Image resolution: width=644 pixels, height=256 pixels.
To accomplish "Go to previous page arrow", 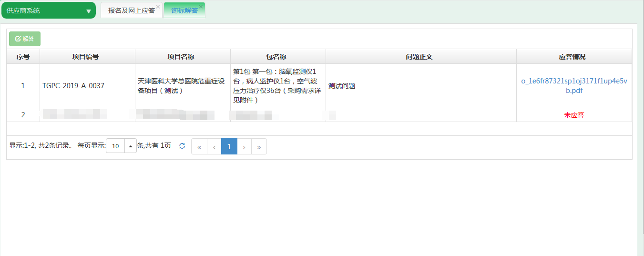I will tap(214, 147).
